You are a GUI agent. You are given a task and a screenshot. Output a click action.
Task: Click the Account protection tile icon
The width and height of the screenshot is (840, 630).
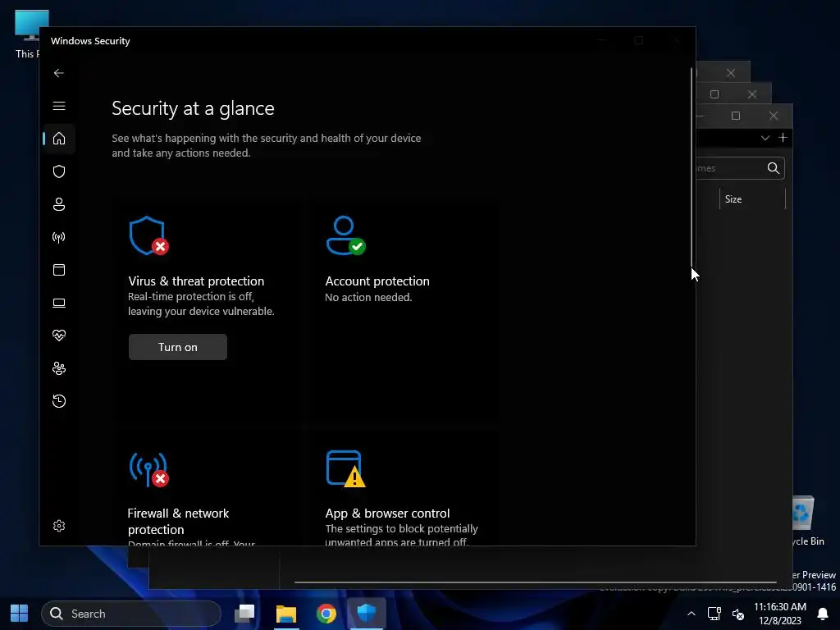click(345, 235)
